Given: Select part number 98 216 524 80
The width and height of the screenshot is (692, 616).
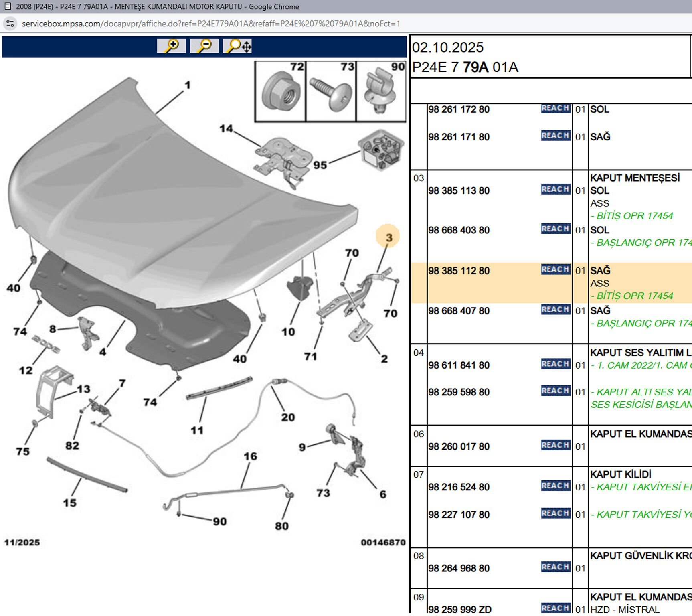Looking at the screenshot, I should pos(459,487).
